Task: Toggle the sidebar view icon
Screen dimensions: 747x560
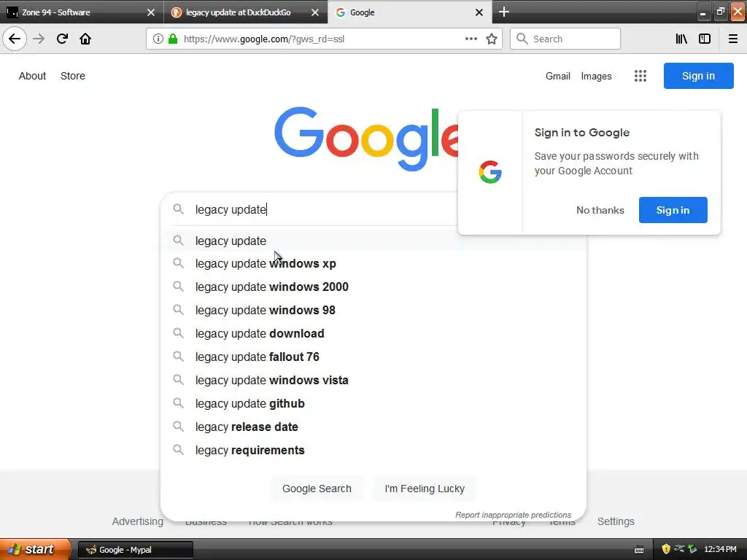Action: 705,39
